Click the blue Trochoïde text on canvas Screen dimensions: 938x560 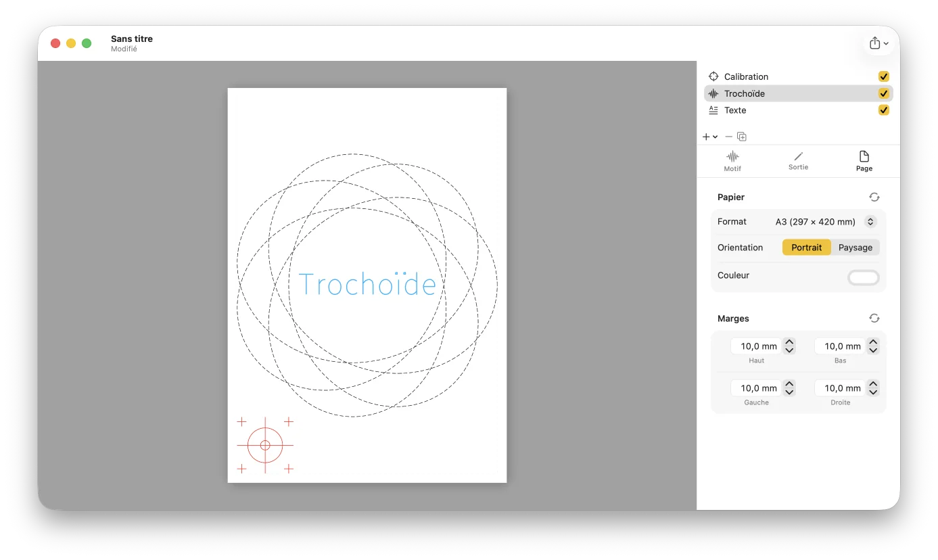click(x=367, y=284)
